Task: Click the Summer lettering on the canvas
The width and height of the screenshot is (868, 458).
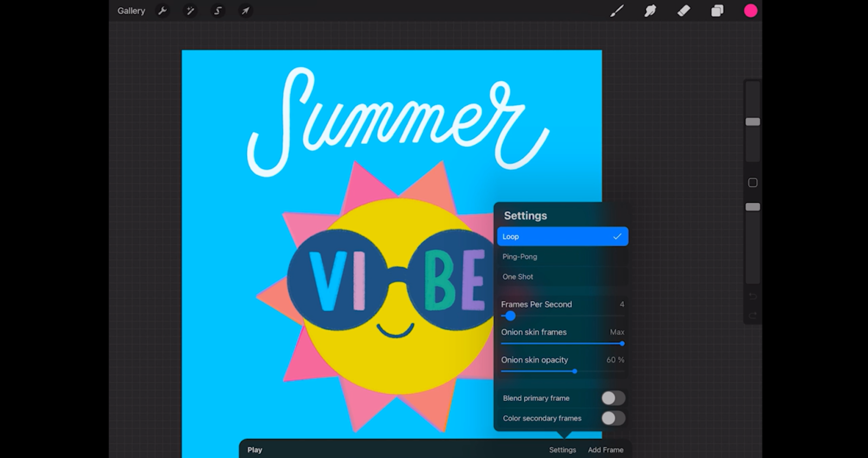Action: 398,122
